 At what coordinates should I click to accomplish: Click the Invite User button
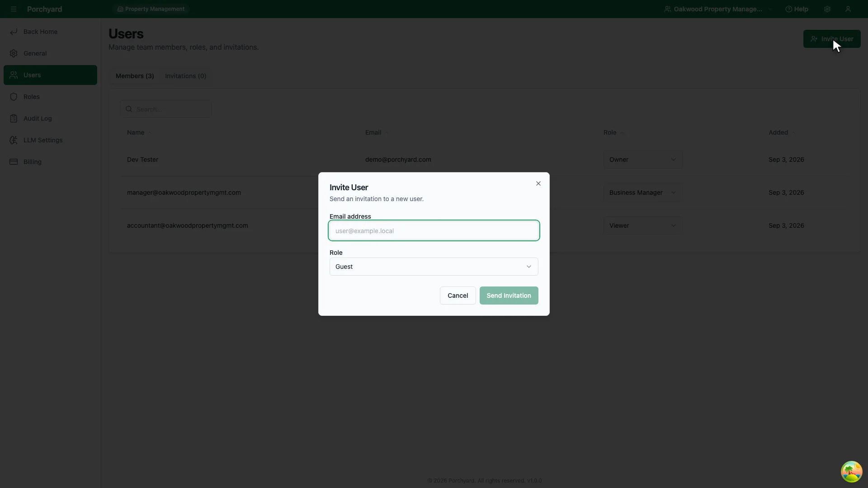[831, 39]
